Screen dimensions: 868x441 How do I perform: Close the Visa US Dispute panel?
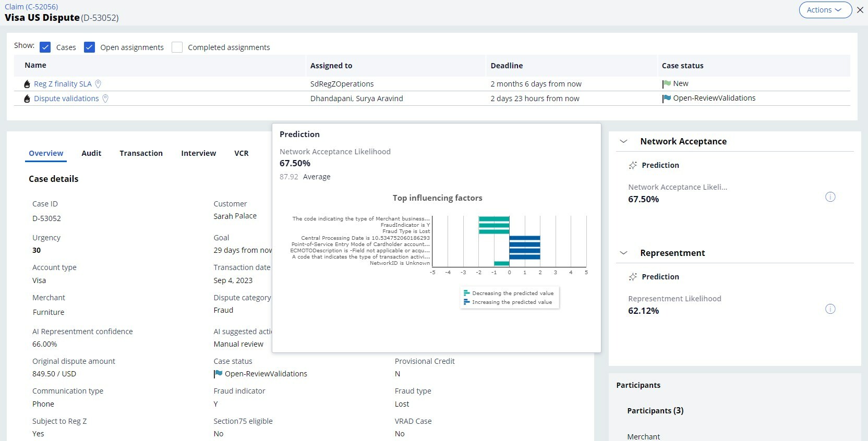tap(860, 10)
